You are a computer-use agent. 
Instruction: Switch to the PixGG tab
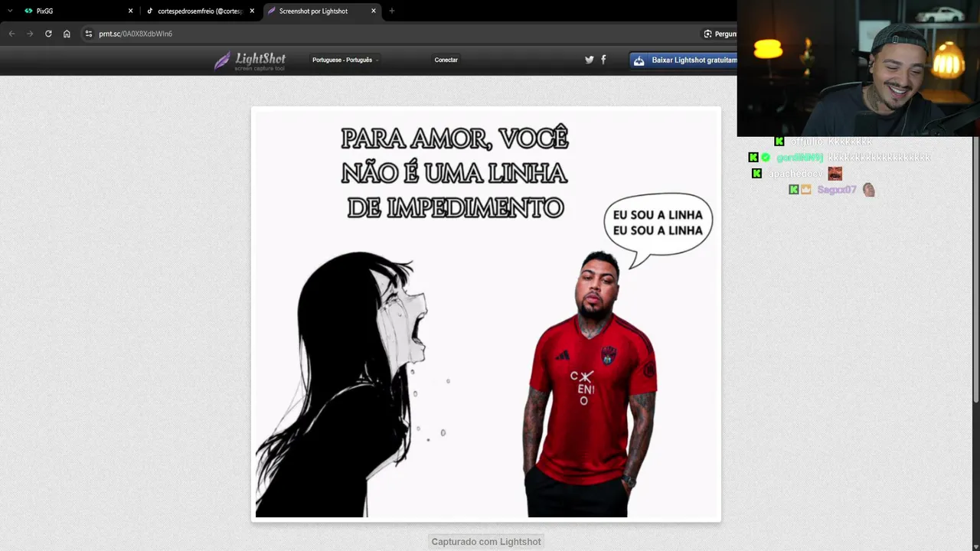point(78,11)
